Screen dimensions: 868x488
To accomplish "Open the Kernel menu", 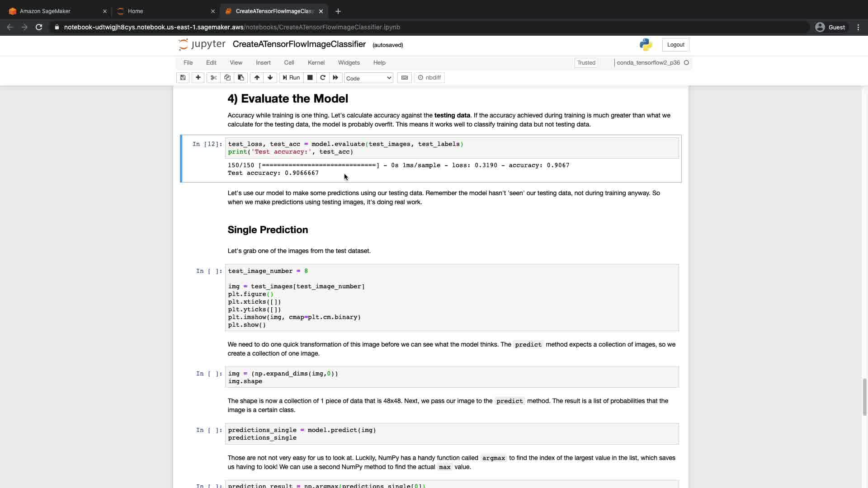I will pyautogui.click(x=316, y=63).
